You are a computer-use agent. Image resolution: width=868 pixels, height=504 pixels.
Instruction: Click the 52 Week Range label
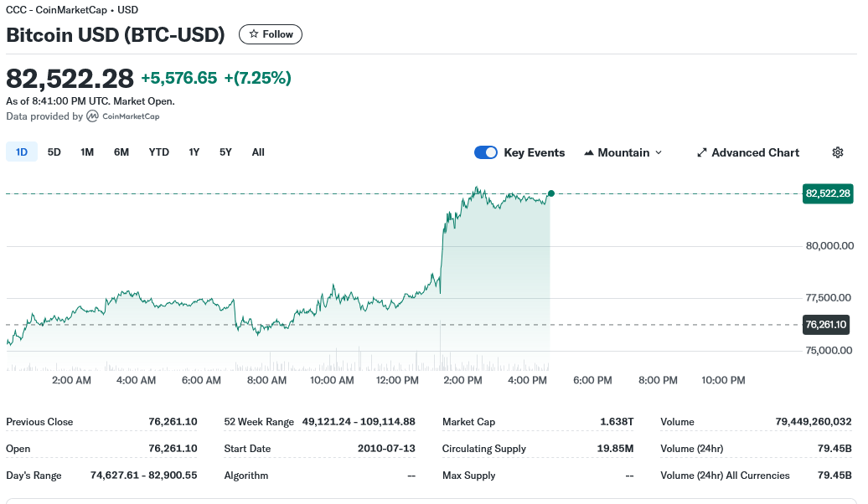click(x=259, y=422)
